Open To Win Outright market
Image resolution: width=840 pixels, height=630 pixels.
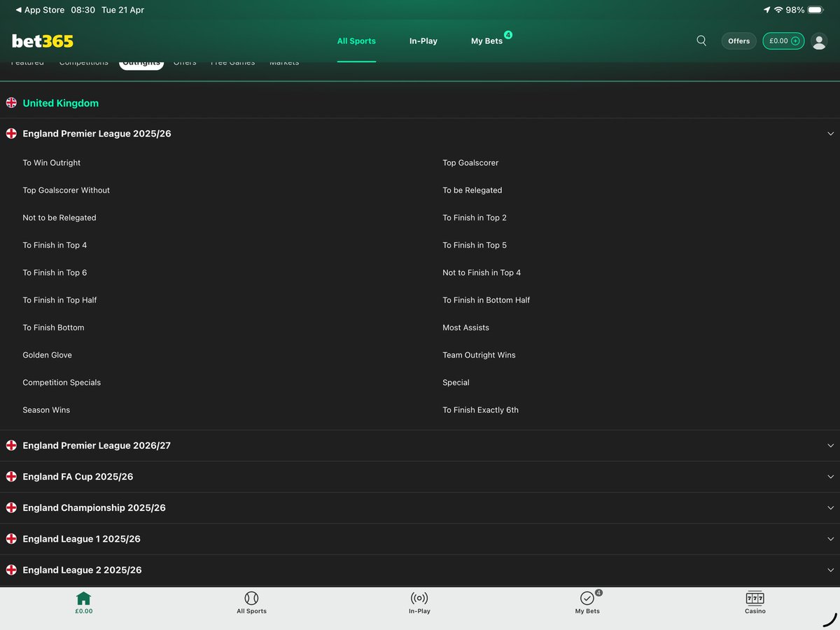(52, 163)
